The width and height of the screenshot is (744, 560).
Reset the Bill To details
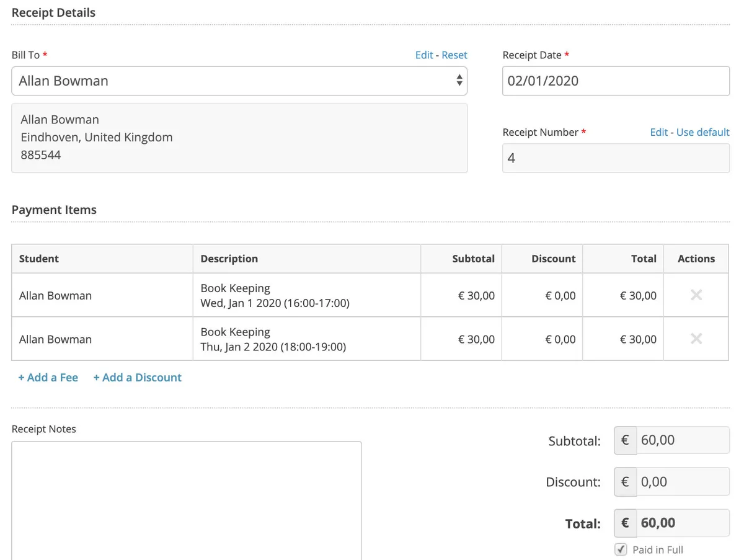454,55
